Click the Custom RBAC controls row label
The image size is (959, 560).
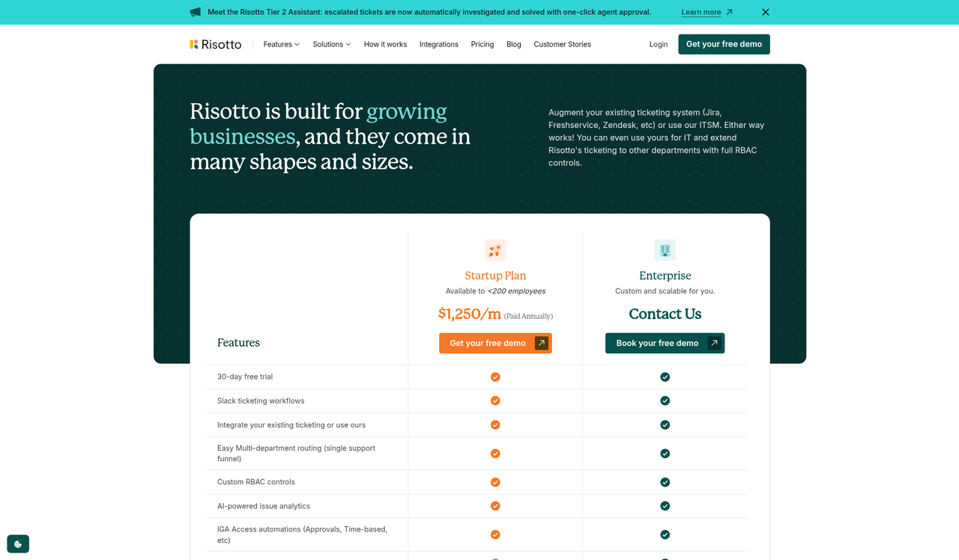click(x=256, y=482)
